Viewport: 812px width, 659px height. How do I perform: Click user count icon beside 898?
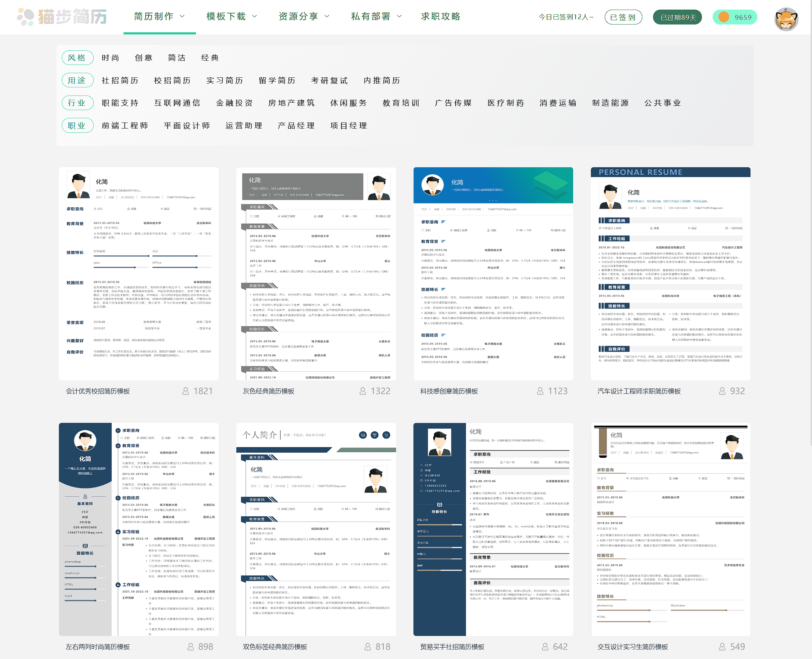(191, 647)
